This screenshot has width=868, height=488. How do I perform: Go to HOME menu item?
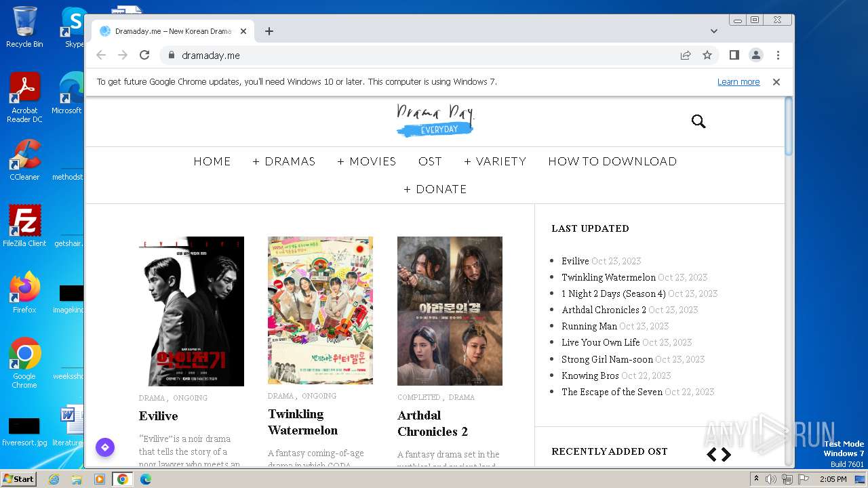(212, 161)
